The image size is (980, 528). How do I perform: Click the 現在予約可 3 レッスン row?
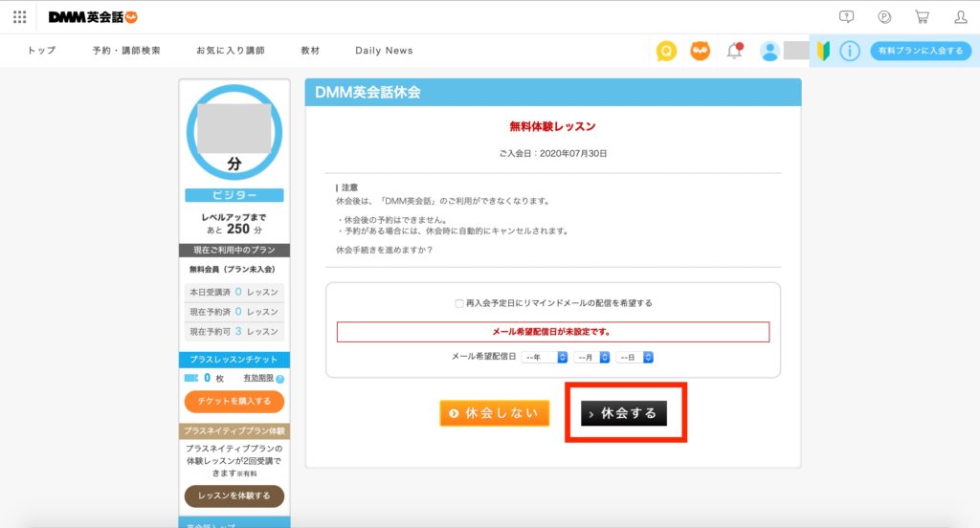tap(234, 331)
